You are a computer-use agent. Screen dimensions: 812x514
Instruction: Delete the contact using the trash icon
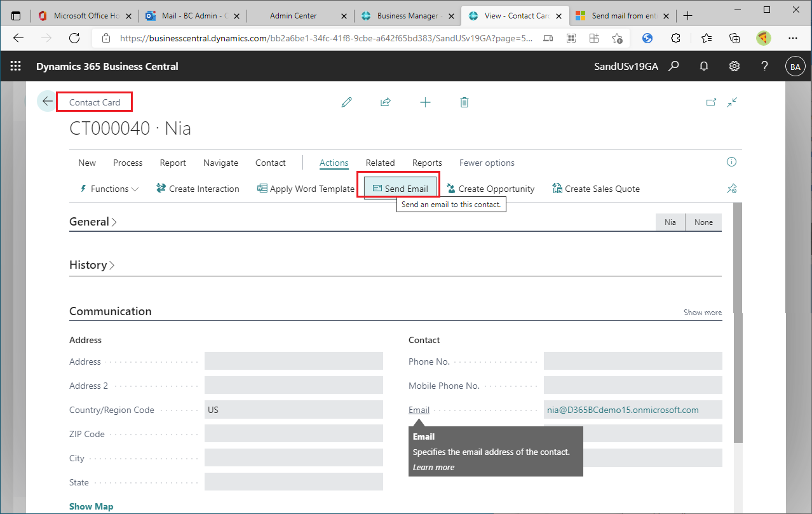pos(464,102)
